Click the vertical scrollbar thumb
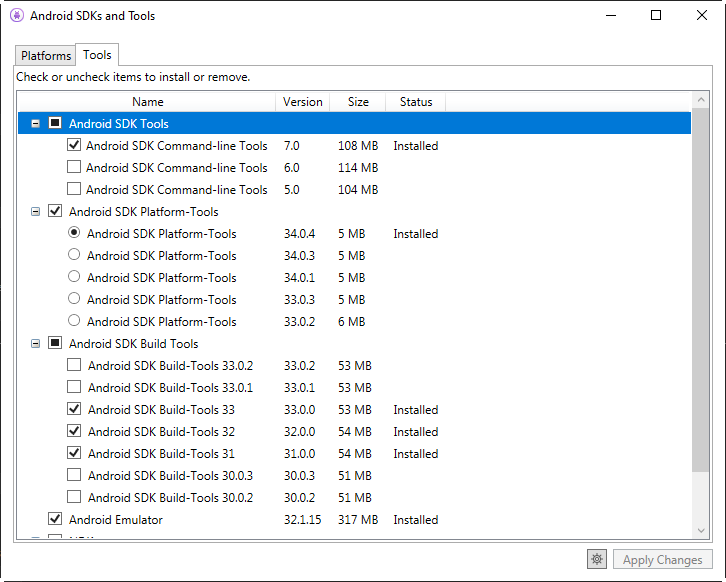Viewport: 726px width, 582px height. pyautogui.click(x=701, y=290)
